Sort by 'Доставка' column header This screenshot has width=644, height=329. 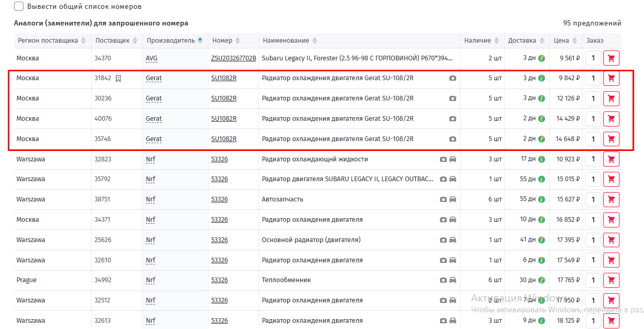[x=522, y=41]
